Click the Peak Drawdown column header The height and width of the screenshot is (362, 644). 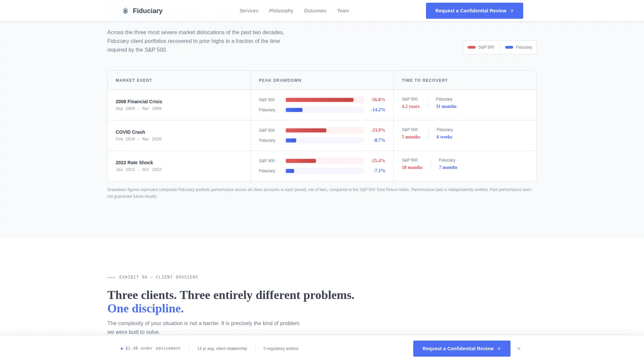click(x=280, y=80)
